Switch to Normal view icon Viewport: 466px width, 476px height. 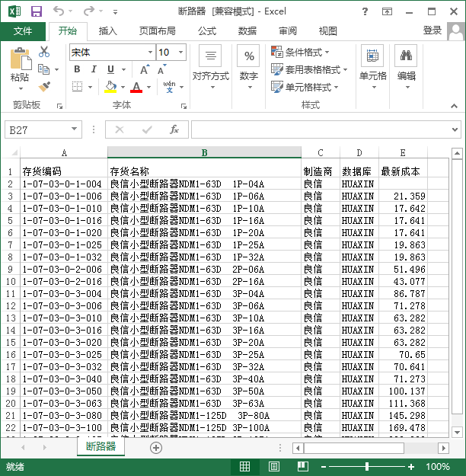click(244, 467)
